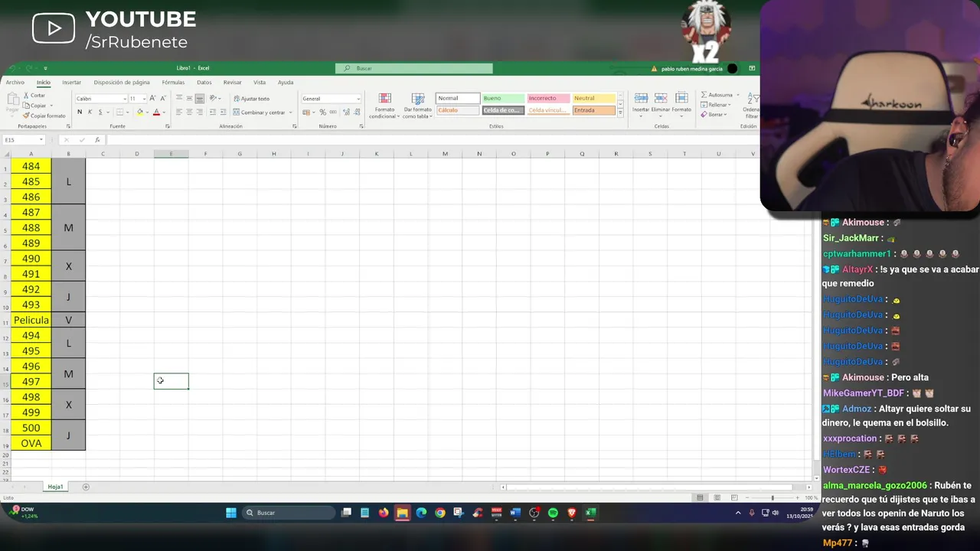
Task: Expand the fill color dropdown arrow
Action: tap(147, 112)
